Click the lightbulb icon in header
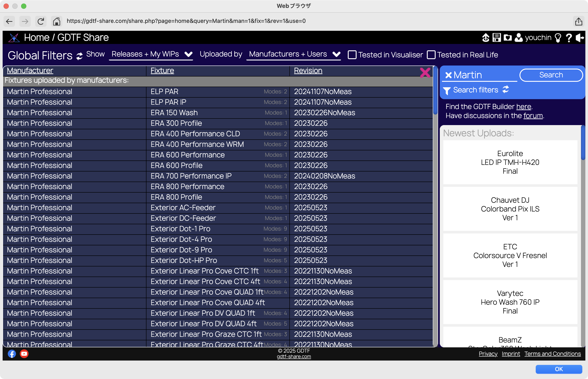Viewport: 588px width, 379px height. point(558,38)
